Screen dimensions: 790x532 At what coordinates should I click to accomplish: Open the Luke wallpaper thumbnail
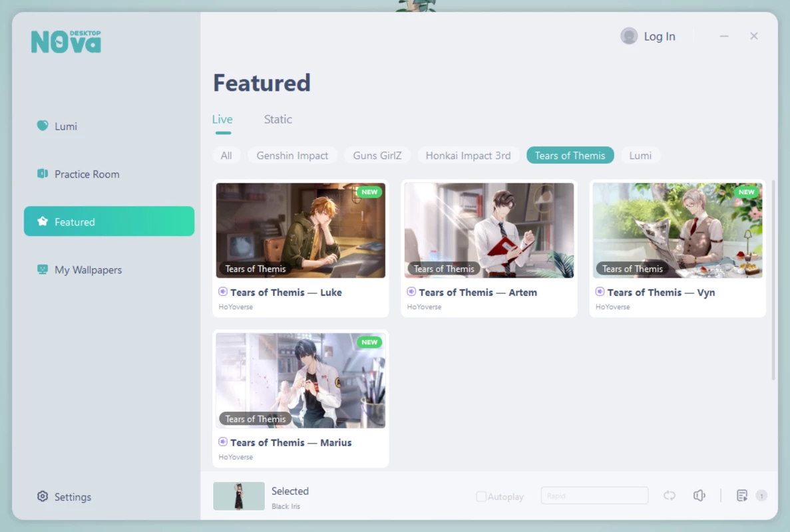tap(301, 230)
